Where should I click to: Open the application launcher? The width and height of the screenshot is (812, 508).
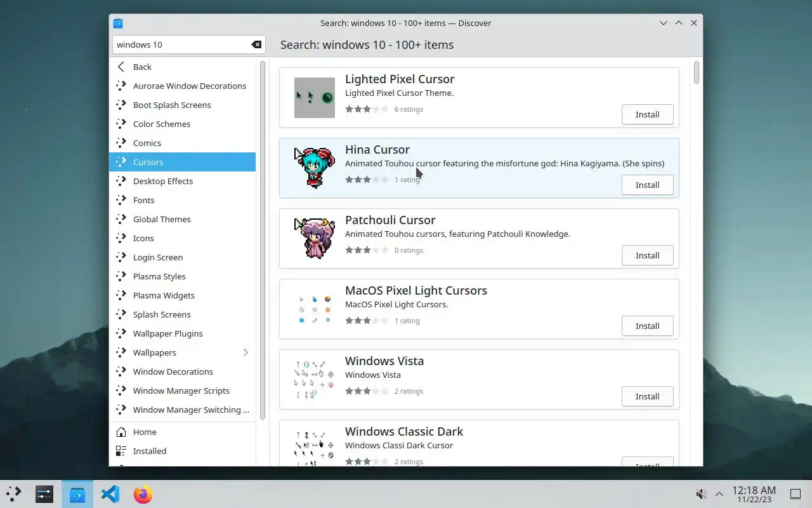14,493
